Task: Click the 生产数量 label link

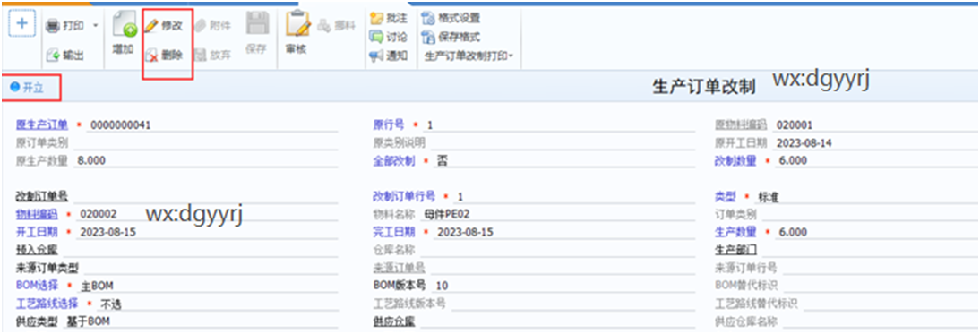Action: tap(735, 232)
